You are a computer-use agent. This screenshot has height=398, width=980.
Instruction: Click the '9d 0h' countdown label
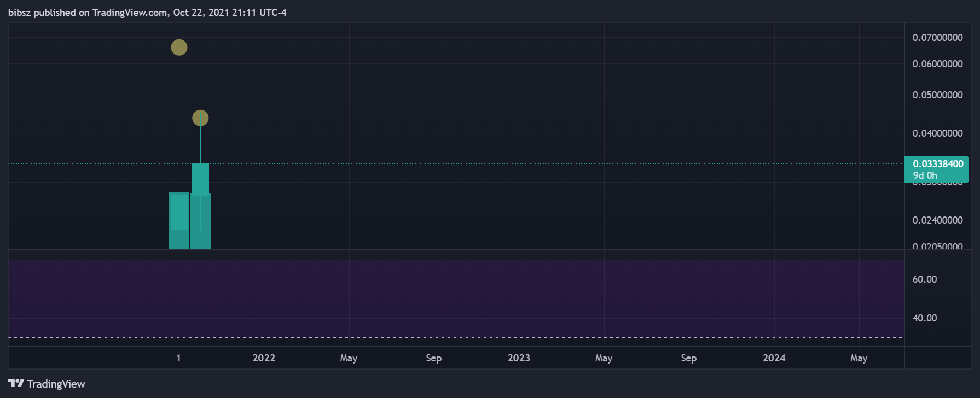coord(925,175)
